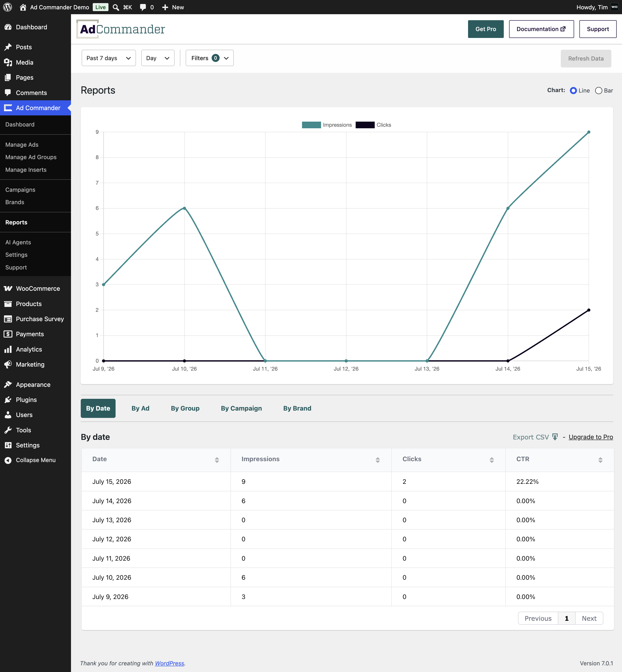Sort table by Date column arrows
The image size is (622, 672).
[217, 460]
